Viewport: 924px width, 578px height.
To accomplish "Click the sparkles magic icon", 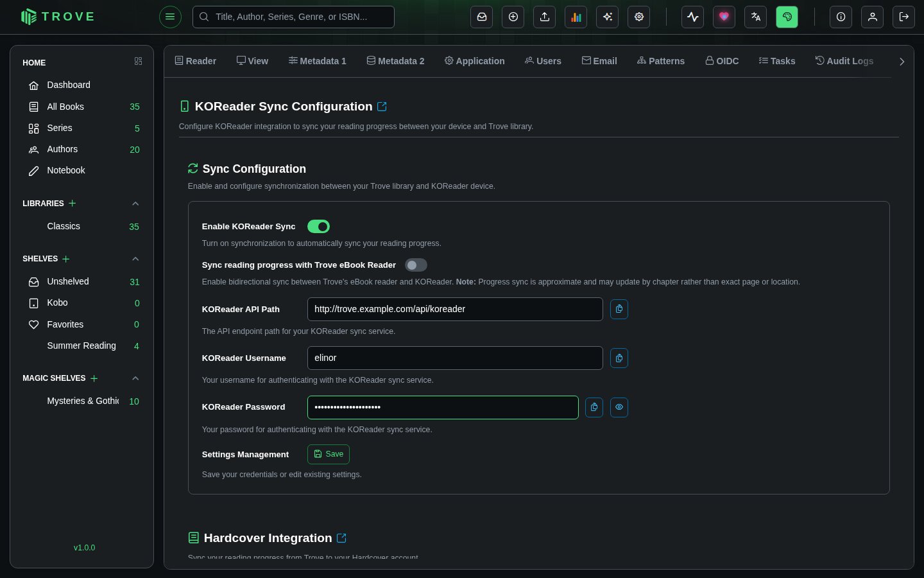I will 607,17.
